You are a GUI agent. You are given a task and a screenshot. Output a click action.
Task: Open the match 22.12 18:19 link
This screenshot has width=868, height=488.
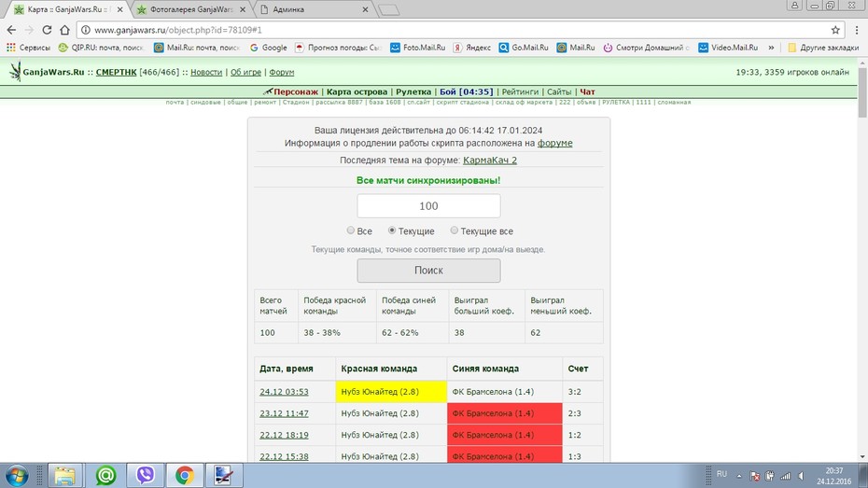point(284,435)
